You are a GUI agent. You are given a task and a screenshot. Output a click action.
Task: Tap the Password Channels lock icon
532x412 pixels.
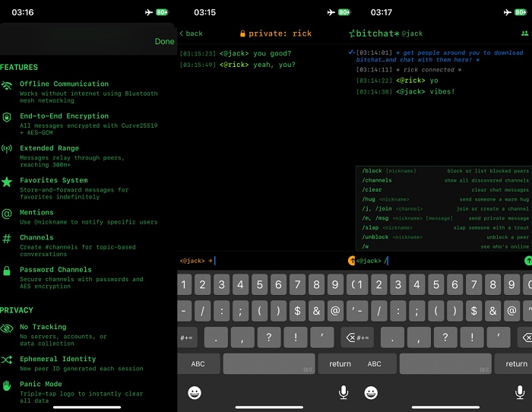click(7, 271)
